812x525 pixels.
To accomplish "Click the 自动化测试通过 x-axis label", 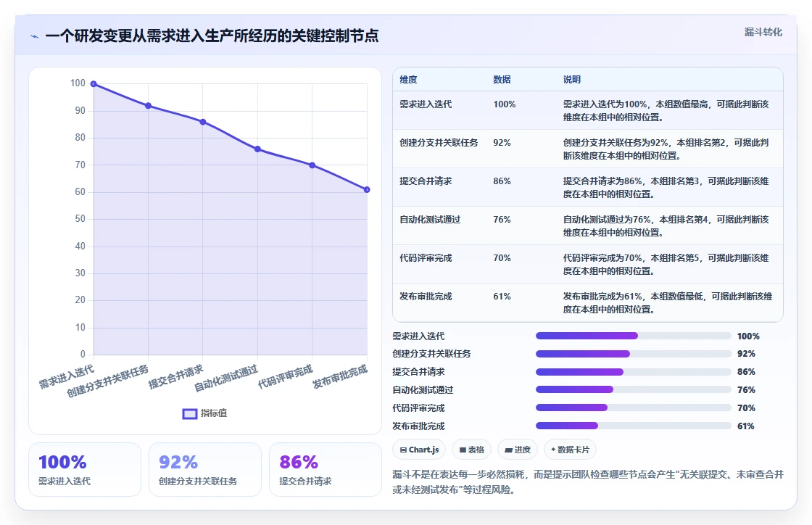I will pyautogui.click(x=225, y=379).
